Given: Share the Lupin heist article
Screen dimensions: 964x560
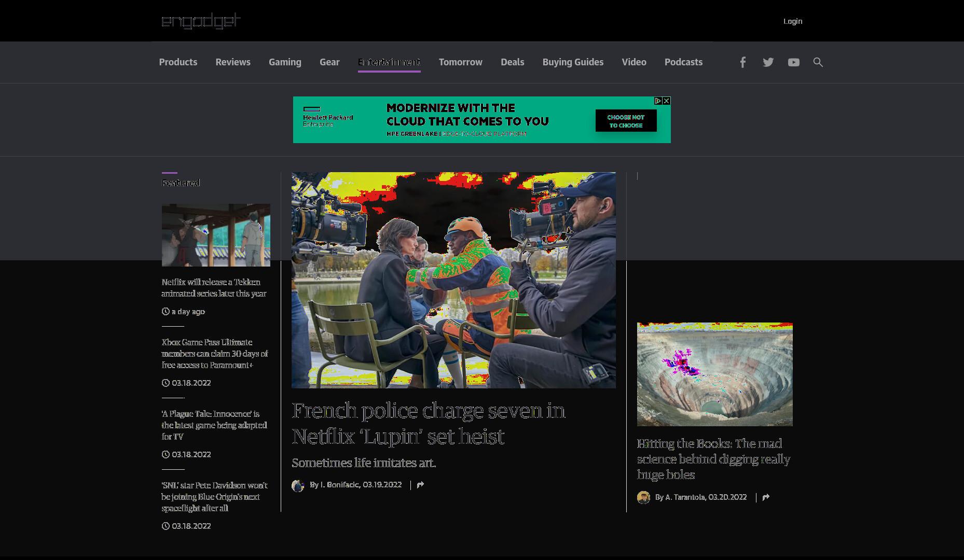Looking at the screenshot, I should click(x=420, y=485).
